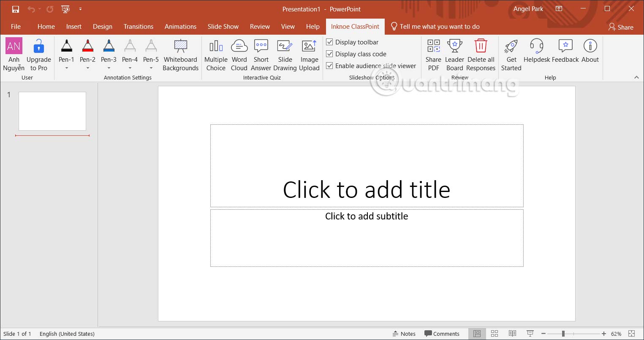Switch to the Insert tab

(73, 27)
